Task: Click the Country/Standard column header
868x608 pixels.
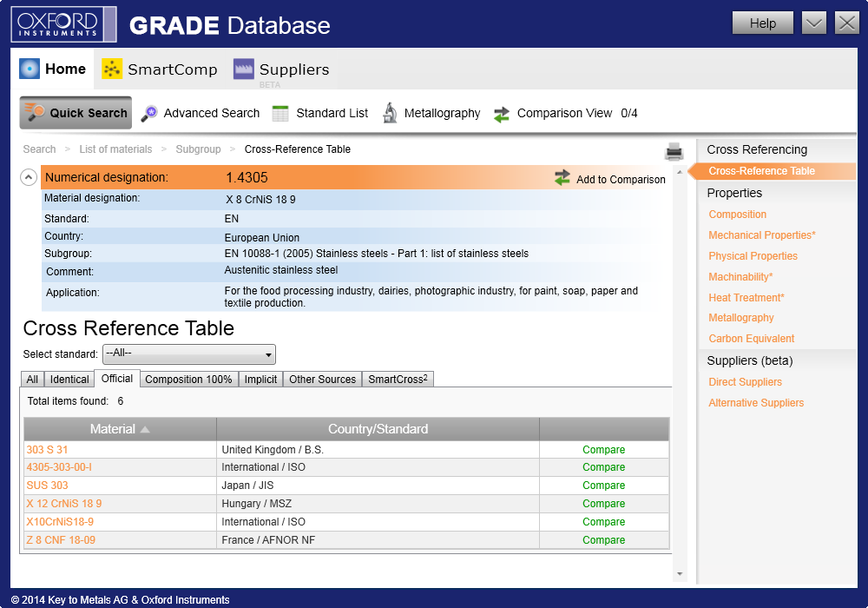Action: pyautogui.click(x=378, y=429)
